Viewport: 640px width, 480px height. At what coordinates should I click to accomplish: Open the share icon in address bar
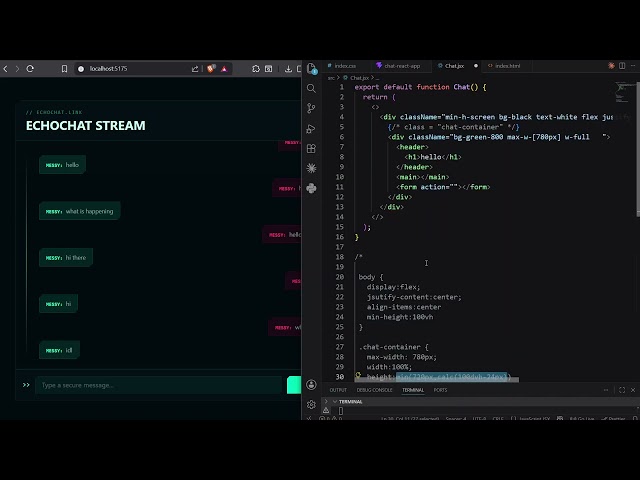(195, 69)
